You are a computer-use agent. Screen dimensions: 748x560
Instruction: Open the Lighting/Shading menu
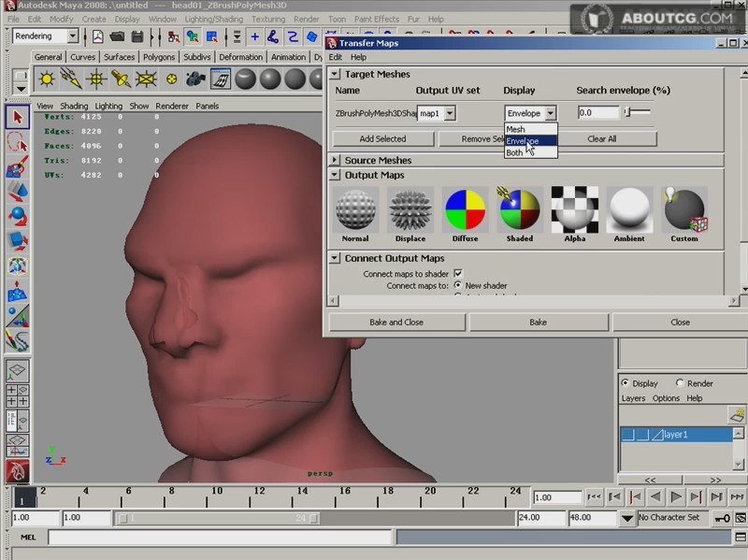coord(214,19)
